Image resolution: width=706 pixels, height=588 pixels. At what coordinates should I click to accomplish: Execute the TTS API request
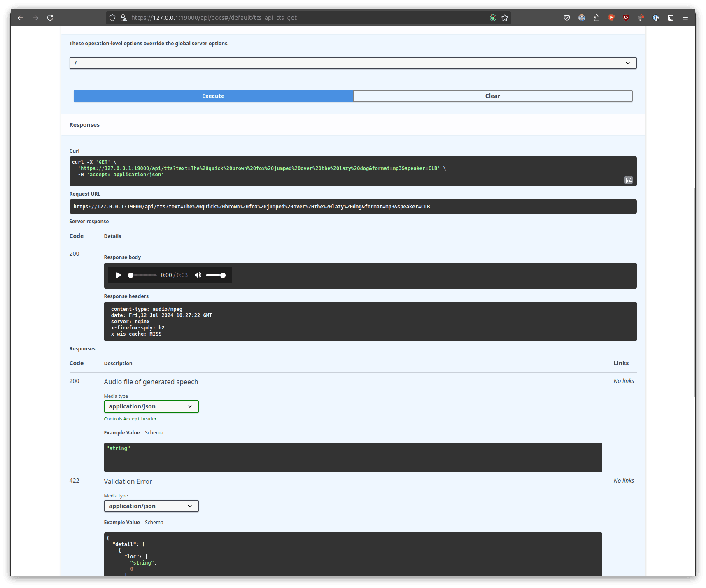point(213,96)
